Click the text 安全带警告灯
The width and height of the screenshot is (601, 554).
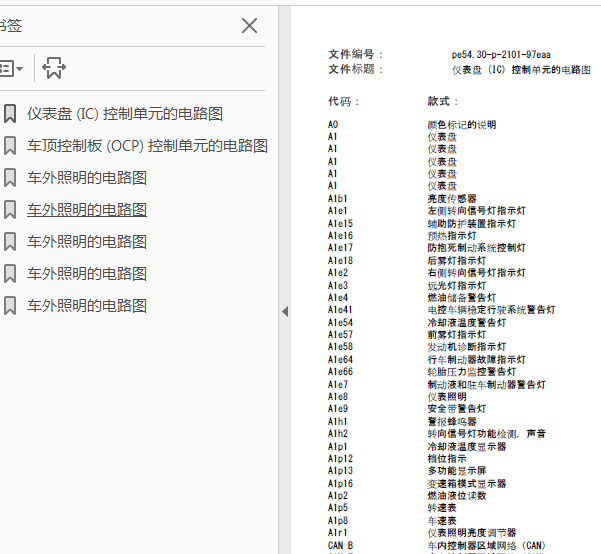[457, 409]
